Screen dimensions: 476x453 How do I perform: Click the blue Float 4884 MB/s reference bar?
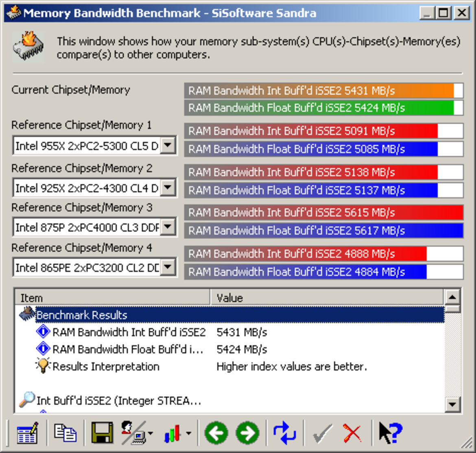coord(323,272)
